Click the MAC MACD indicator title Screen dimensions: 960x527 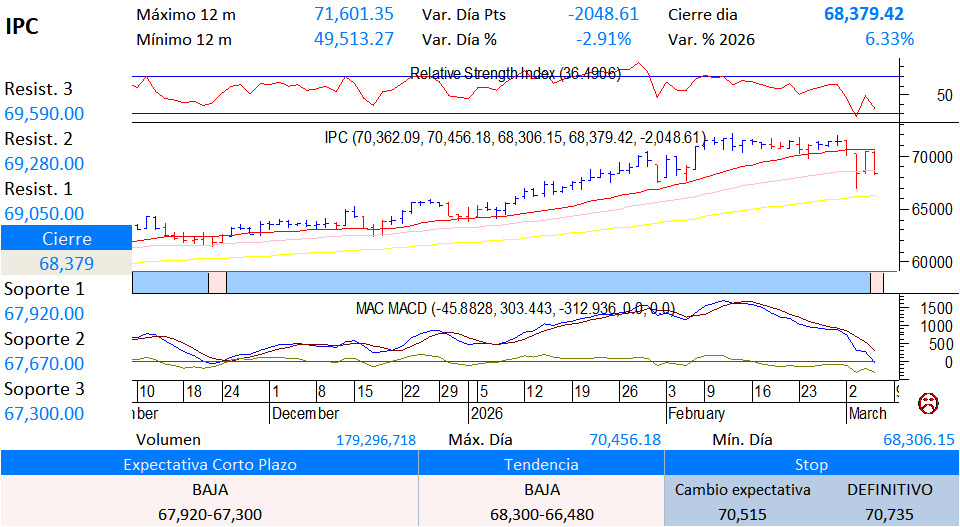click(x=515, y=308)
